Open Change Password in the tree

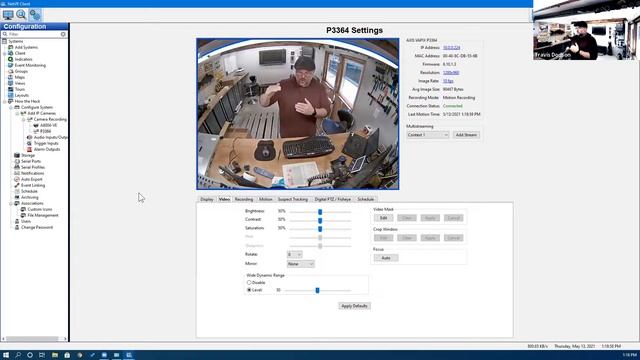(37, 227)
